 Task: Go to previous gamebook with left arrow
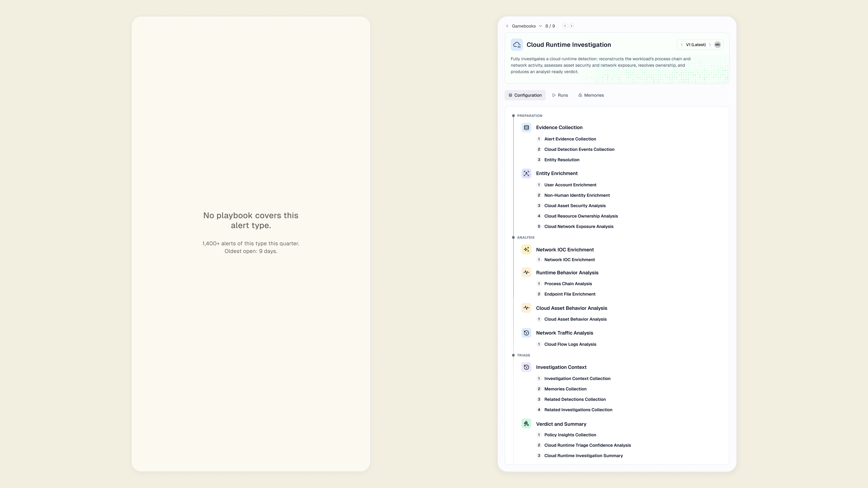pos(565,26)
